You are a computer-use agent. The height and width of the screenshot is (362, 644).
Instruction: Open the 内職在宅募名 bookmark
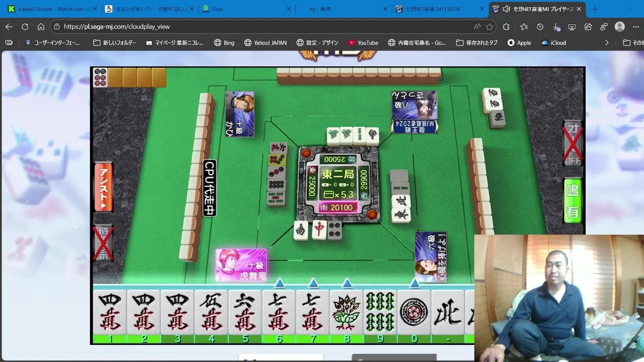(417, 43)
